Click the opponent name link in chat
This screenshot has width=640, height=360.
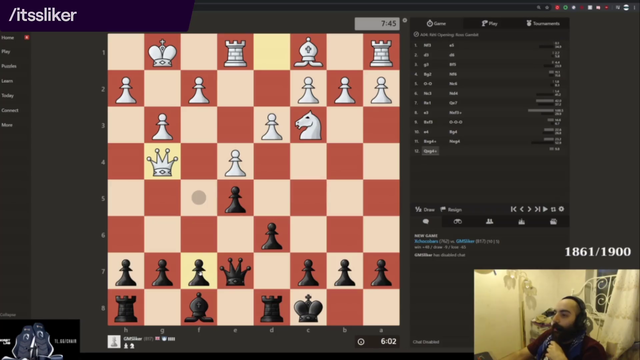point(426,241)
